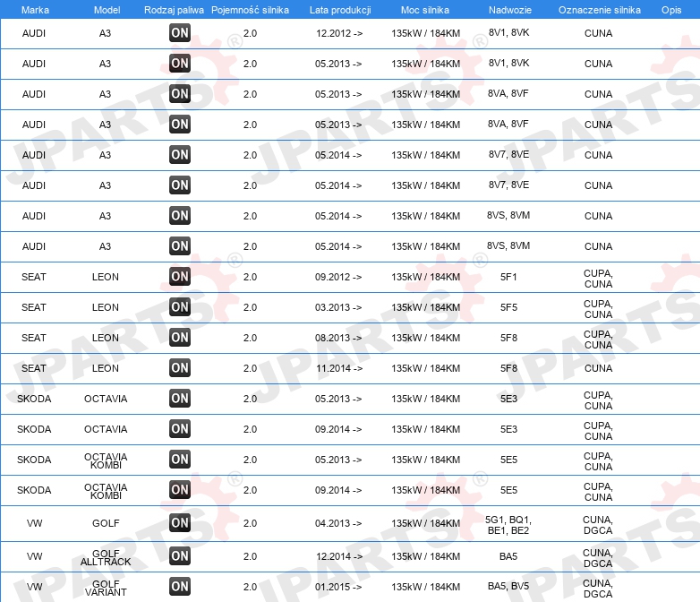
Task: Click the body code cell 5F1
Action: pos(508,277)
